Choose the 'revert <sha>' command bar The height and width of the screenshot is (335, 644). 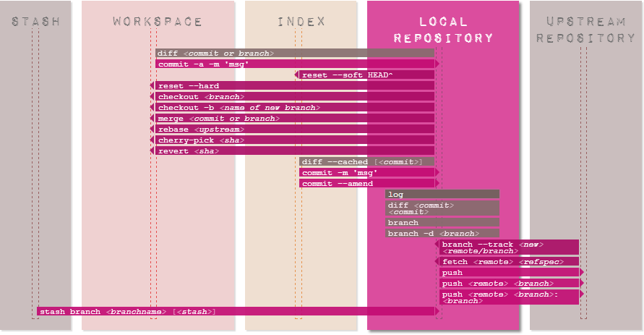(295, 151)
